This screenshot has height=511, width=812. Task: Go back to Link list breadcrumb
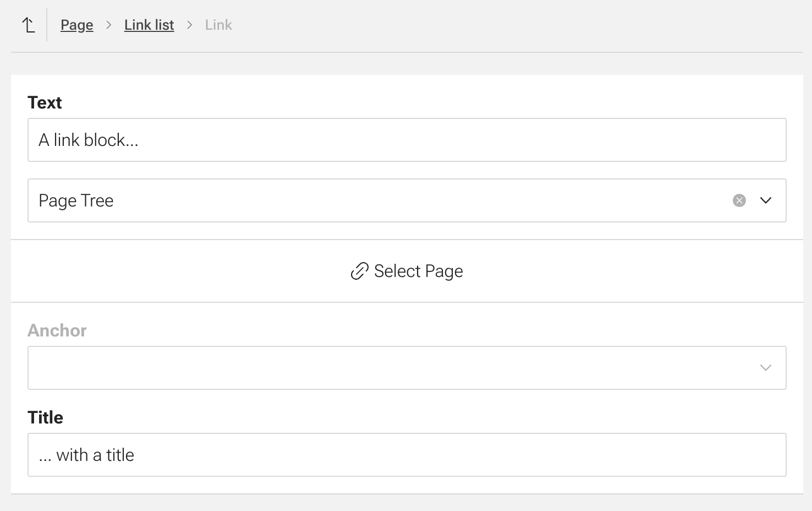coord(149,25)
